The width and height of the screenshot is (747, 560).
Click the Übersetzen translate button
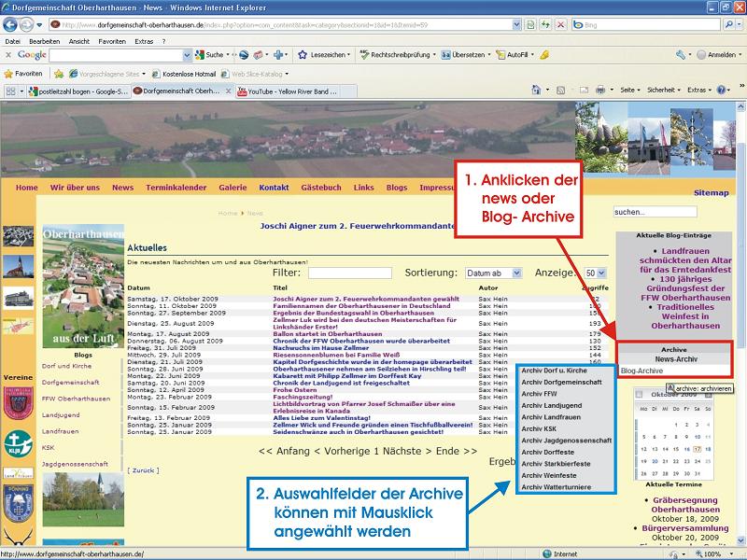464,55
